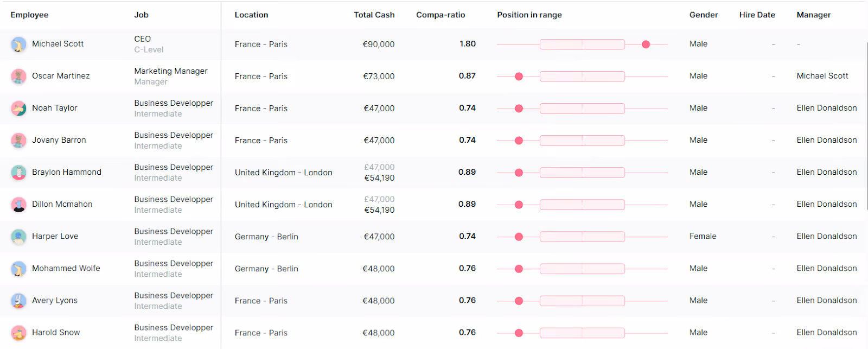The height and width of the screenshot is (349, 868).
Task: Click the Gender column header
Action: 704,15
